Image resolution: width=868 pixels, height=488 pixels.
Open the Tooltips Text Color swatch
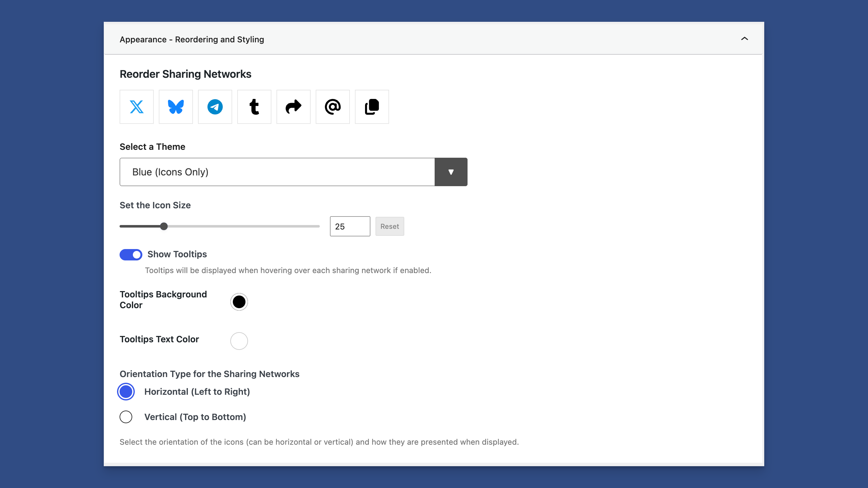239,341
